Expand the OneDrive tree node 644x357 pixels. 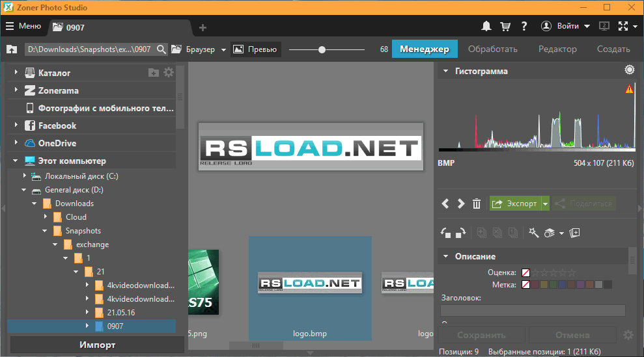point(16,142)
